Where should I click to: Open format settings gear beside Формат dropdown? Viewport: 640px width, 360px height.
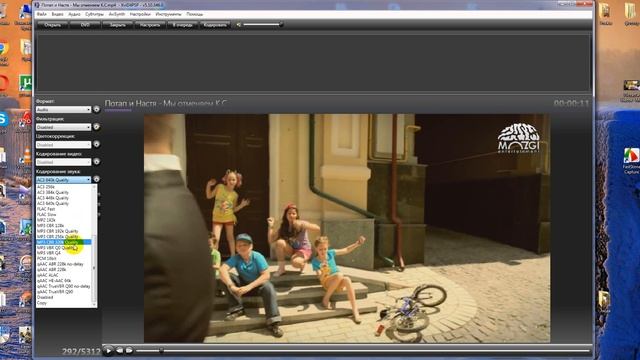[96, 109]
